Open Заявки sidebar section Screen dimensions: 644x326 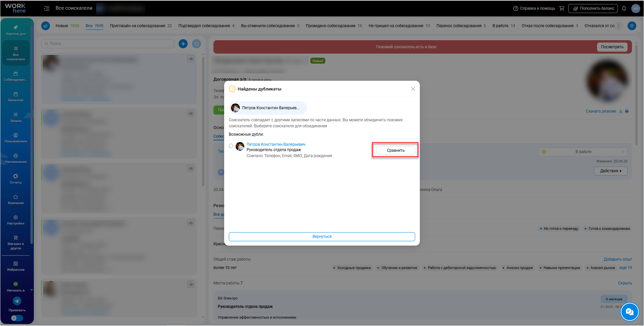point(16,117)
